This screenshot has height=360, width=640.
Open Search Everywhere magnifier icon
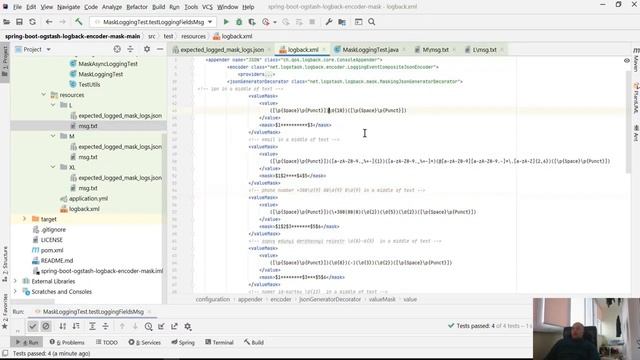tap(371, 22)
